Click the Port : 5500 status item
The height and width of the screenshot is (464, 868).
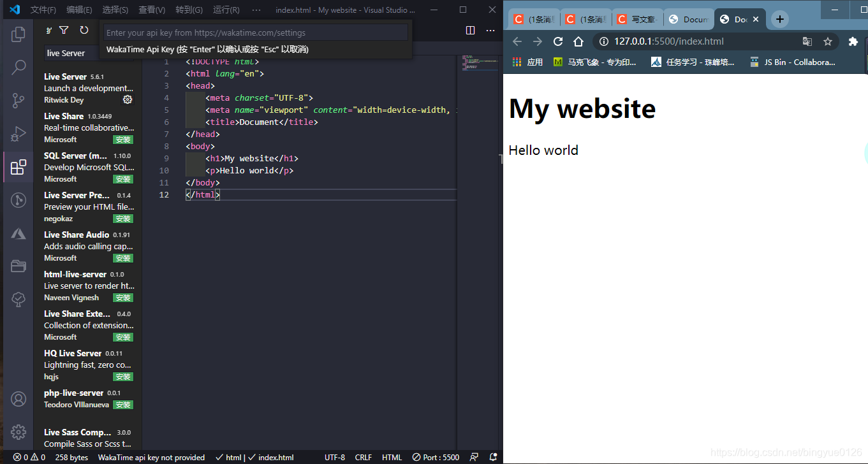click(x=436, y=457)
